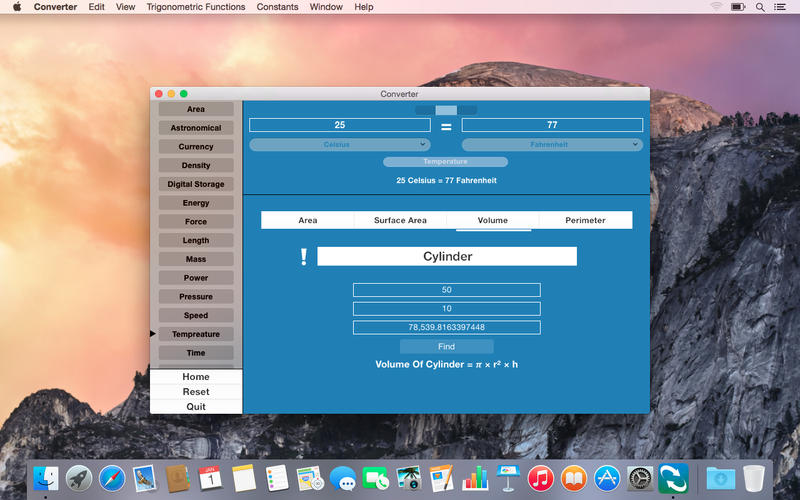Select the Pressure conversion category
The width and height of the screenshot is (800, 500).
[x=196, y=296]
